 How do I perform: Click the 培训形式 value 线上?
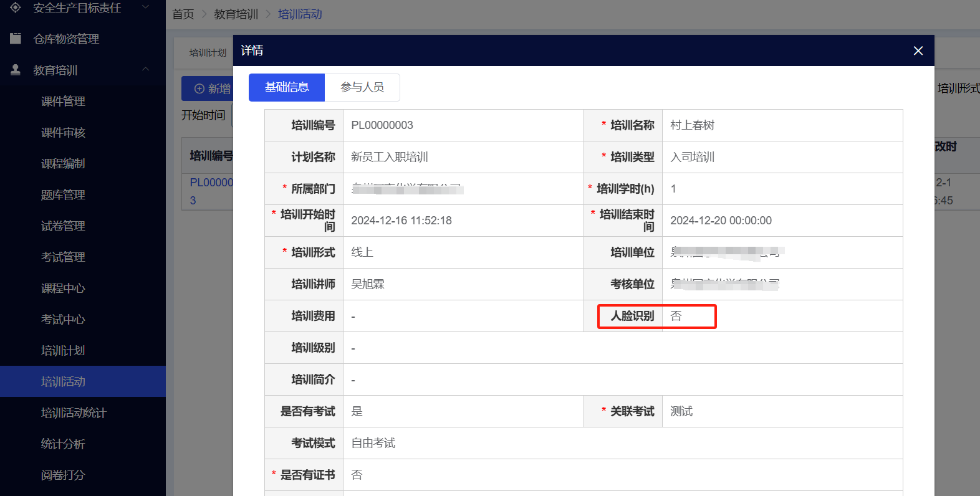pos(362,252)
